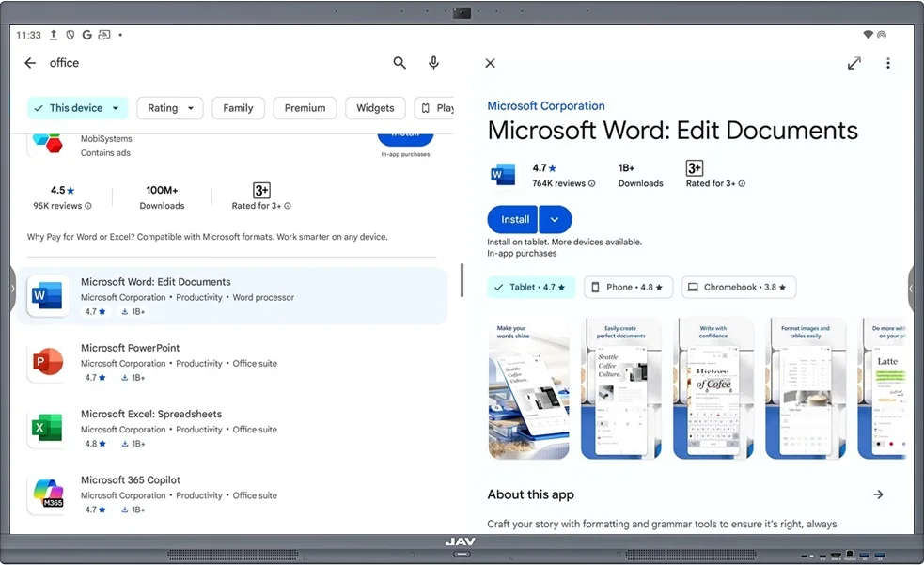Viewport: 924px width, 565px height.
Task: Switch to the Phone compatibility tab
Action: tap(628, 287)
